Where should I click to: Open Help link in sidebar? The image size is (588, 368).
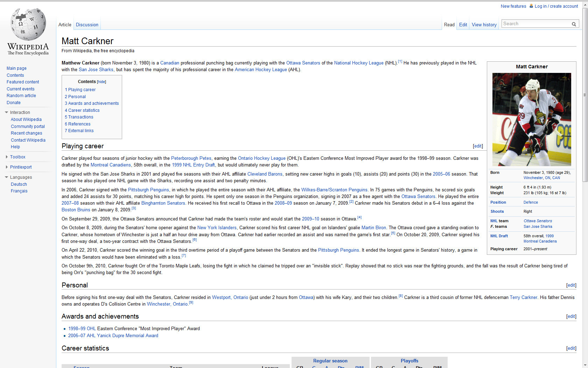click(15, 147)
